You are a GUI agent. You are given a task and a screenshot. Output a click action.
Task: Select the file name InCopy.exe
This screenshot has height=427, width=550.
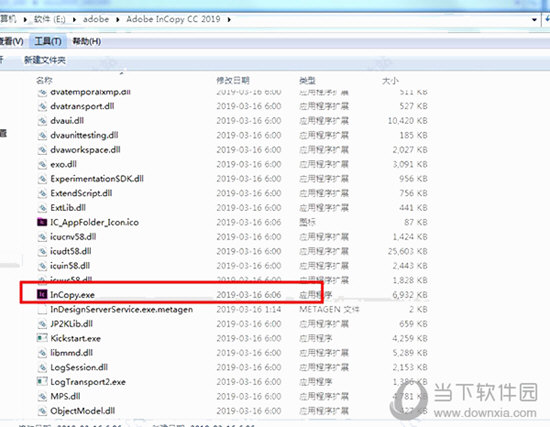tap(73, 295)
